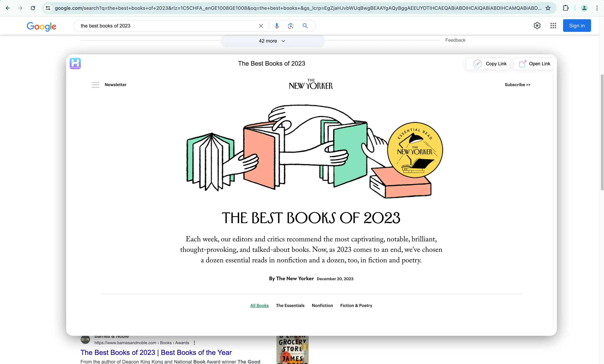Click the purple preview extension logo
Viewport: 604px width, 364px height.
tap(75, 64)
